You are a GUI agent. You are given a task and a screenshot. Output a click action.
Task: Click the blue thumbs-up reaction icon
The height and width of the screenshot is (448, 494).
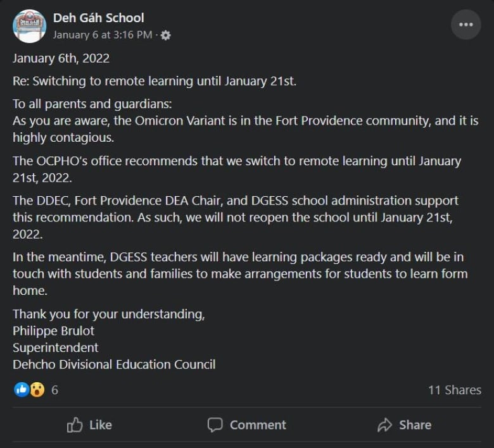click(x=22, y=390)
